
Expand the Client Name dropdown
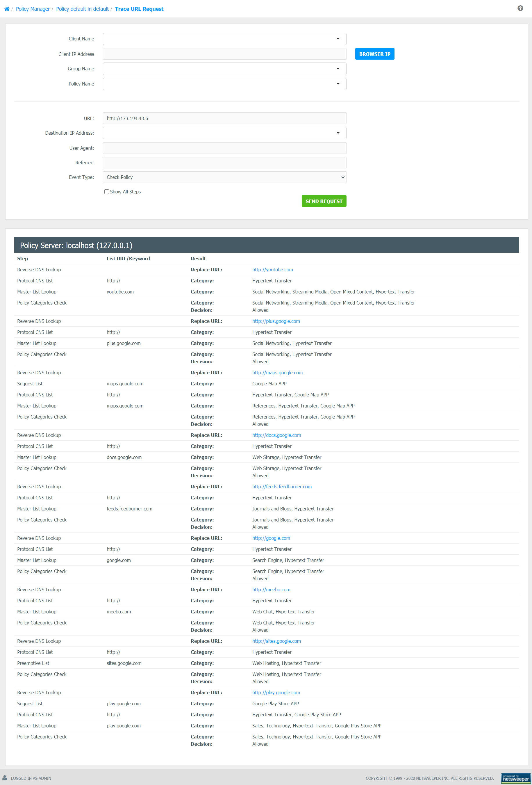click(x=224, y=39)
